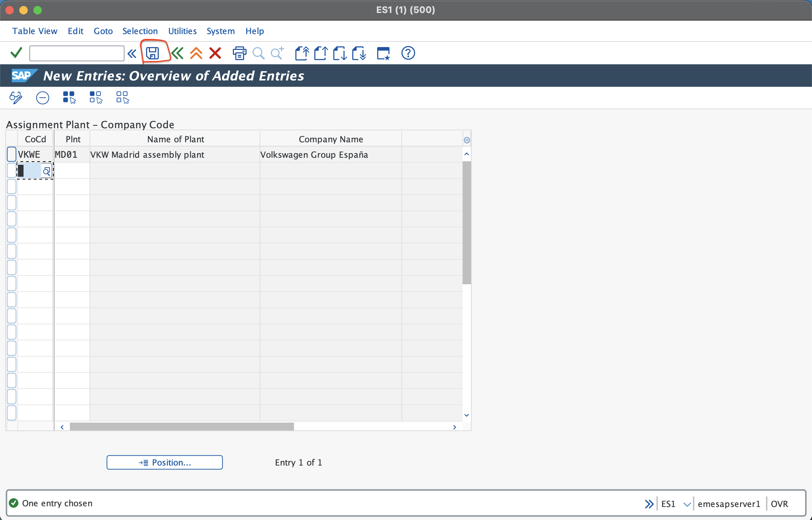Open the System menu
Image resolution: width=812 pixels, height=520 pixels.
[x=221, y=31]
